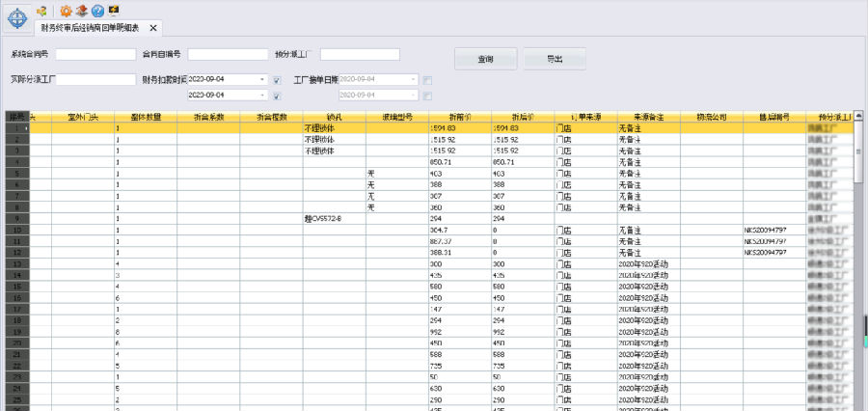Enable the first 工厂接单日期 start date checkbox
This screenshot has height=411, width=868.
427,80
